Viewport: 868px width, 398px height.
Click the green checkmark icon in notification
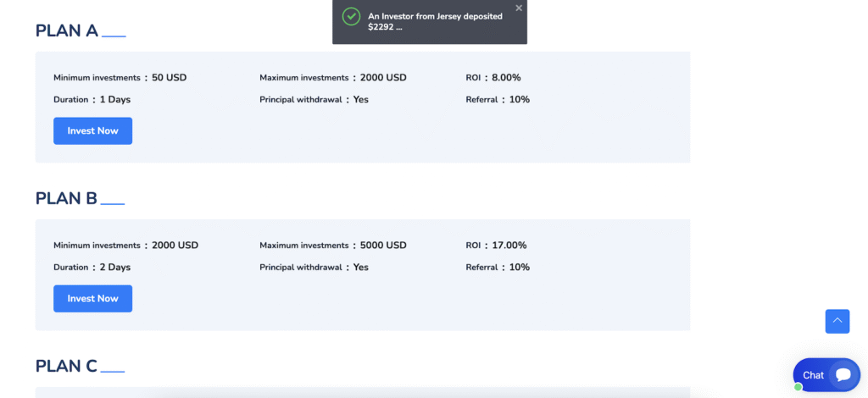pos(351,17)
